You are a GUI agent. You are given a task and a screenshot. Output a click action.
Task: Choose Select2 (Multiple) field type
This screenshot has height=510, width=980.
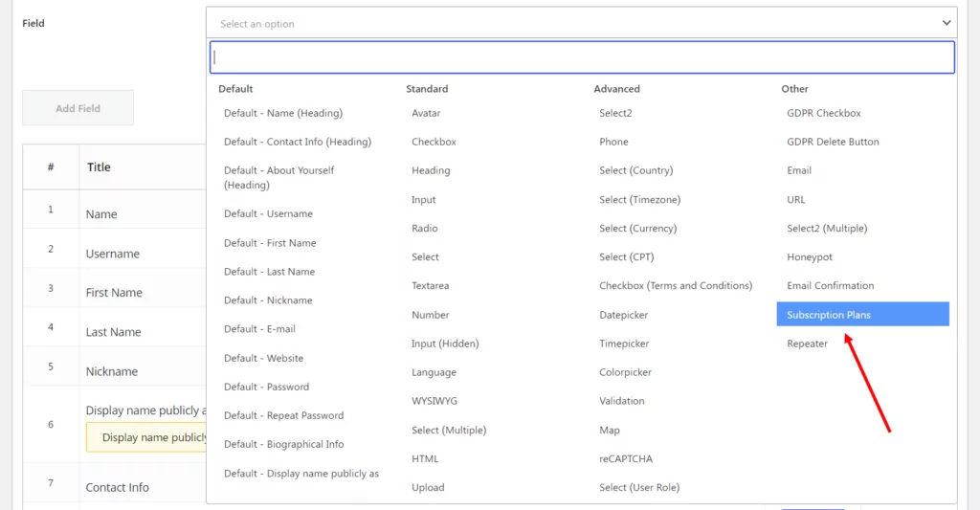pos(827,229)
